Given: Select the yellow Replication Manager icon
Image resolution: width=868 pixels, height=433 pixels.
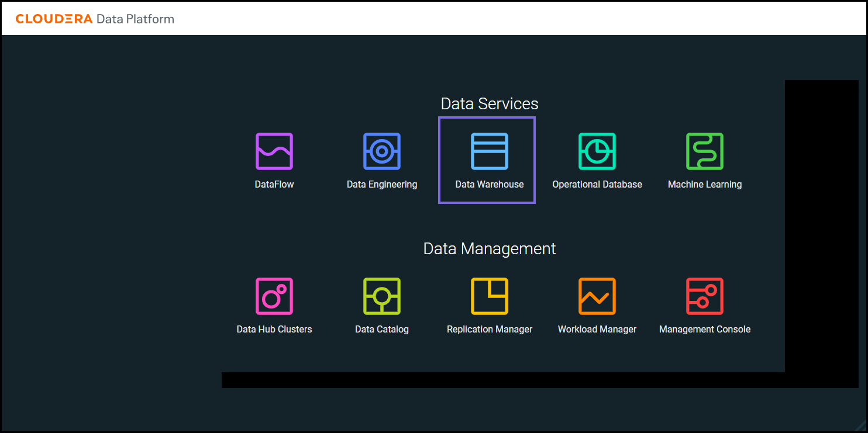Looking at the screenshot, I should pos(490,296).
